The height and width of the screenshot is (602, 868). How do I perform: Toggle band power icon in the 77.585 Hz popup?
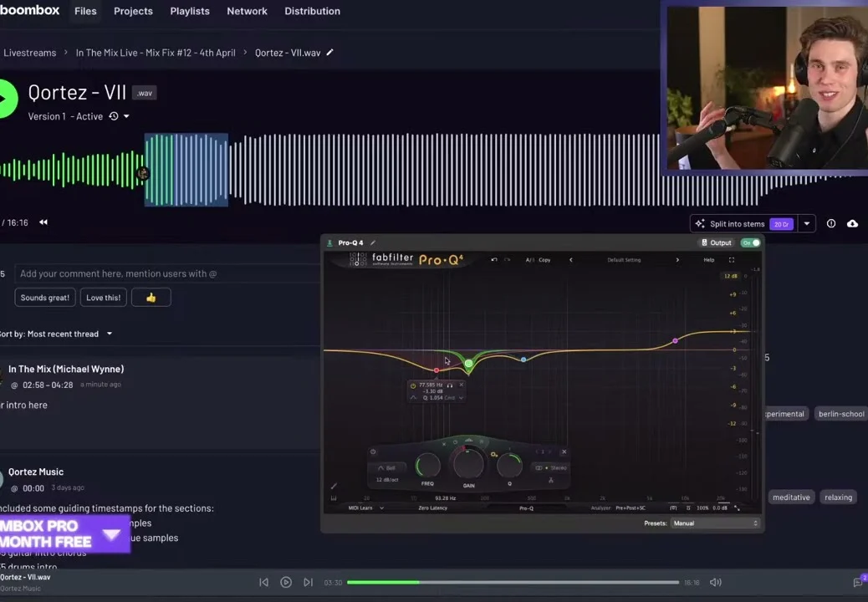click(x=413, y=385)
